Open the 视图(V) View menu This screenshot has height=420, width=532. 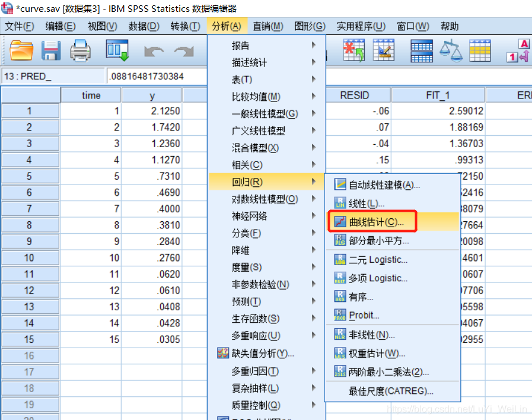point(102,26)
